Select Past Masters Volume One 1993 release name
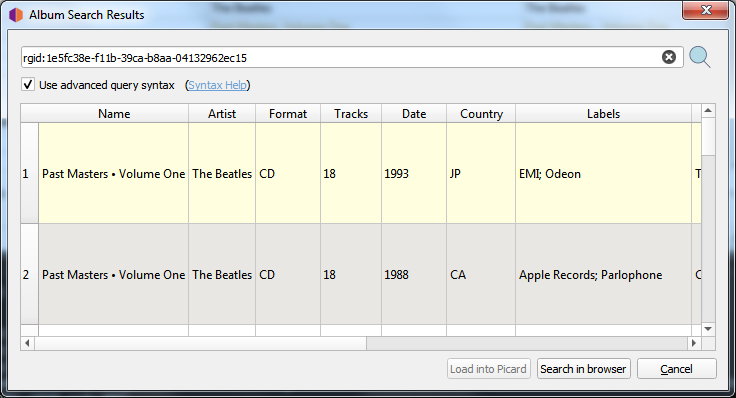The width and height of the screenshot is (736, 398). (x=114, y=174)
